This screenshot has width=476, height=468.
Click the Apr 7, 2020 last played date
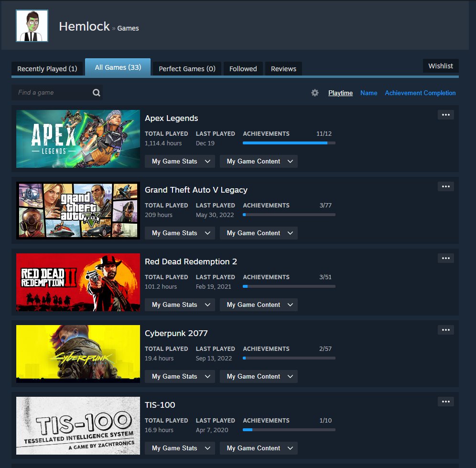[x=212, y=430]
